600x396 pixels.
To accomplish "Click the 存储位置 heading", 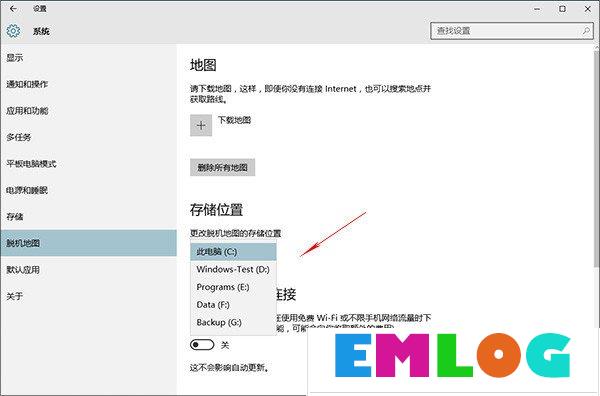I will (216, 210).
